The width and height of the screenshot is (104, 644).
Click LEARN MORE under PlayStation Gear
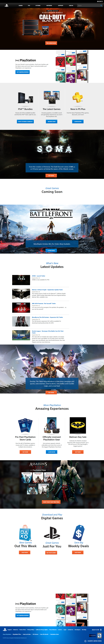click(x=52, y=452)
